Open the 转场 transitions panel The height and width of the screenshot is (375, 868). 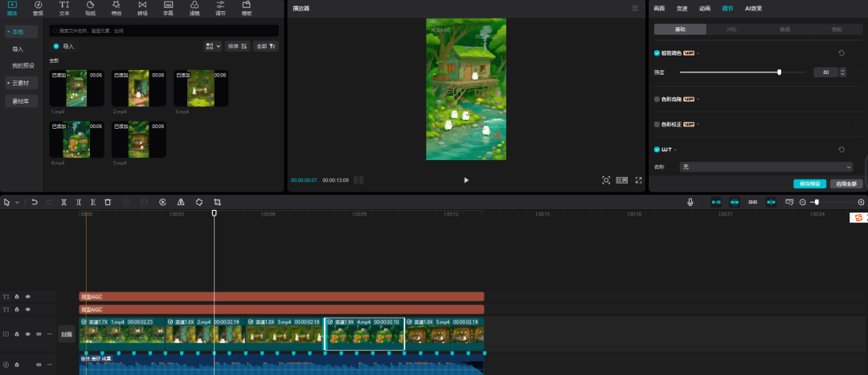[x=142, y=8]
